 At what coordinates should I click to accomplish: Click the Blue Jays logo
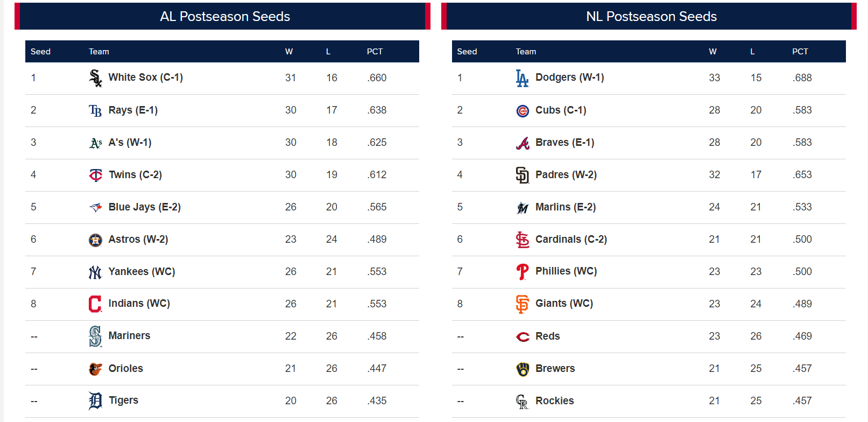[x=95, y=207]
